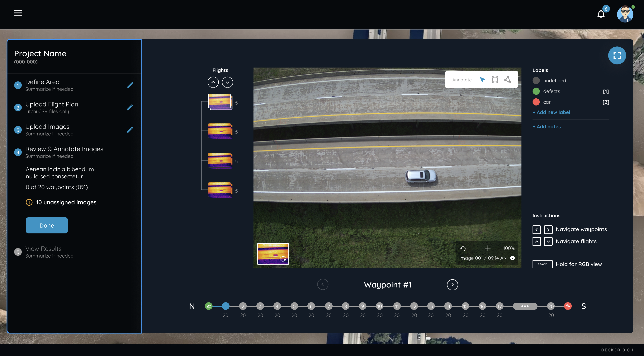
Task: Select the bounding box annotation tool
Action: (x=495, y=79)
